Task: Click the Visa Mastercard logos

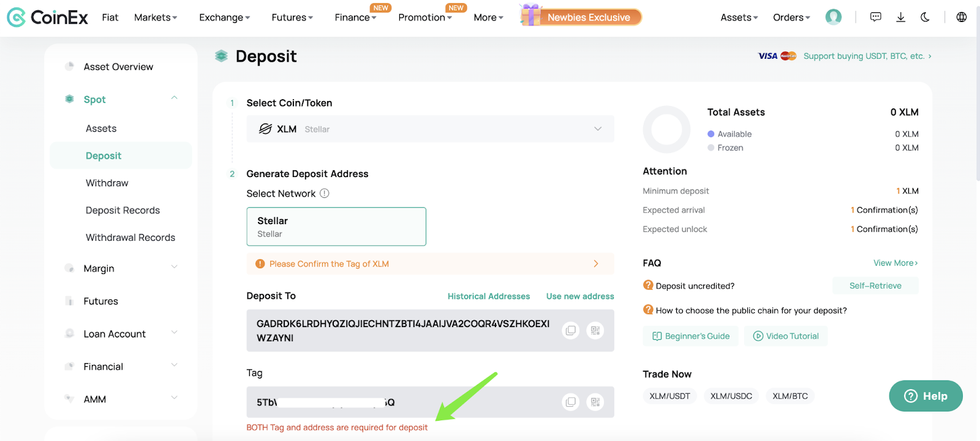Action: (777, 56)
